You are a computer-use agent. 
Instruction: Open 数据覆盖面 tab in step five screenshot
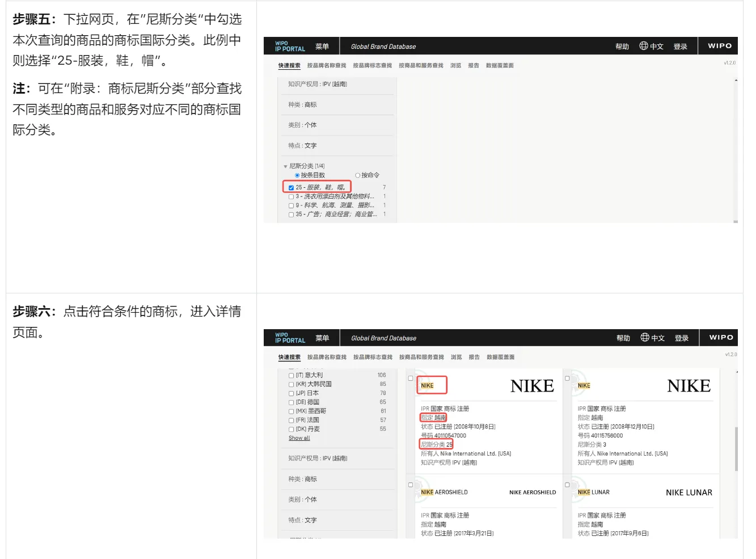coord(500,66)
